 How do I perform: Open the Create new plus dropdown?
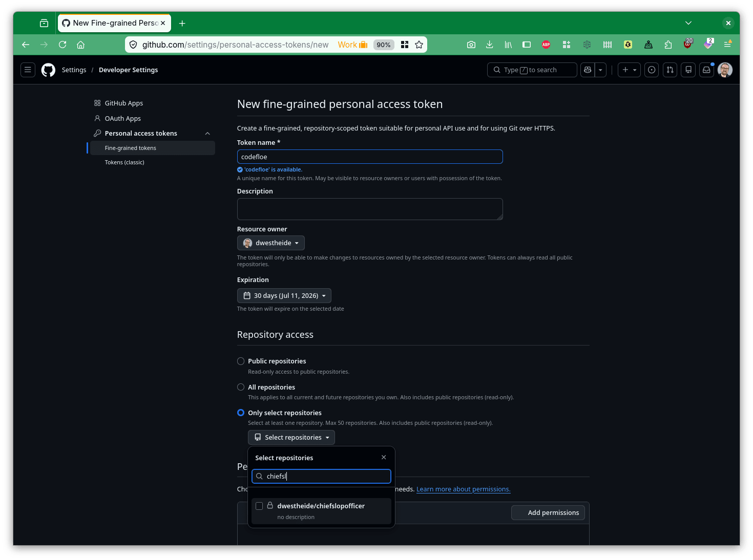pos(630,70)
